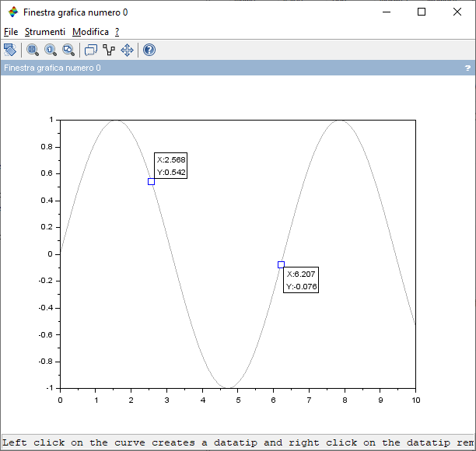The image size is (476, 451).
Task: Select the Rotate tool in the toolbar
Action: [9, 50]
